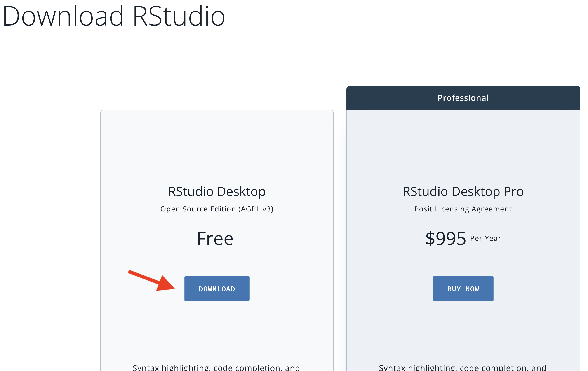Click 'Posit Licensing Agreement' text

click(463, 209)
